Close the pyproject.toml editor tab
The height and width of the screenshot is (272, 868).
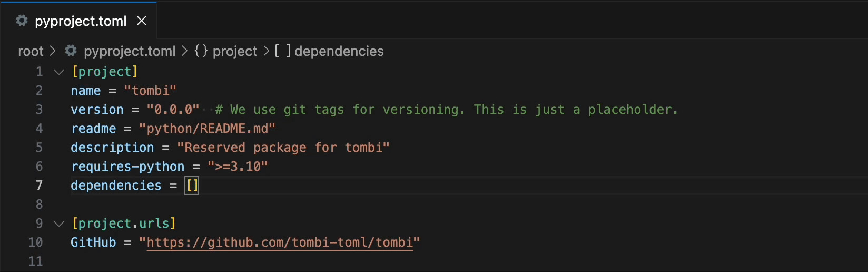(142, 21)
